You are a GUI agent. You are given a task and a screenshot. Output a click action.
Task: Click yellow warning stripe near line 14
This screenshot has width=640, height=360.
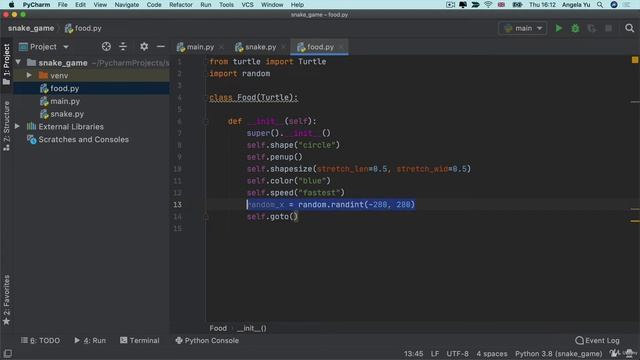coord(635,221)
